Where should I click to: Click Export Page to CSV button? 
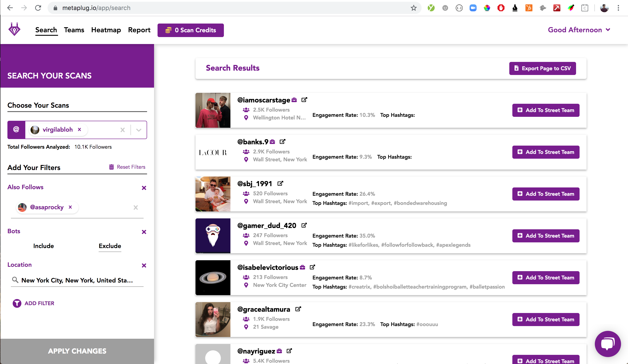[x=542, y=68]
